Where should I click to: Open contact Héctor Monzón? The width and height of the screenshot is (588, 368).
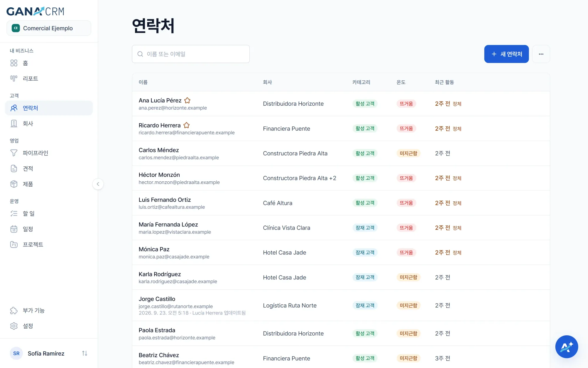159,175
